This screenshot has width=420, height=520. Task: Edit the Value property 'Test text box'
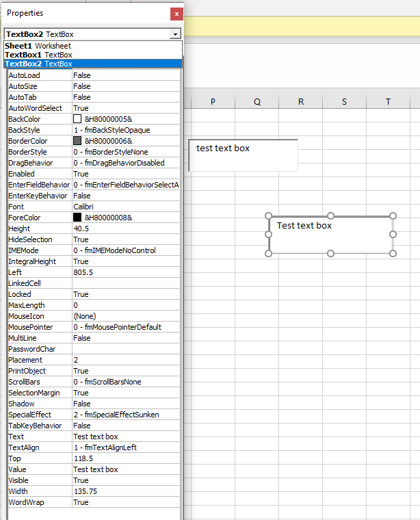[126, 469]
